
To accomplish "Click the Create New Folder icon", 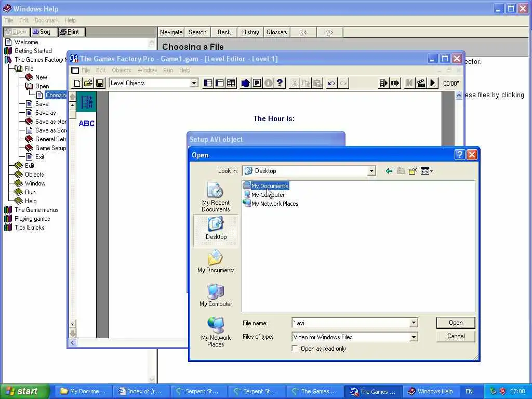I will [x=413, y=171].
